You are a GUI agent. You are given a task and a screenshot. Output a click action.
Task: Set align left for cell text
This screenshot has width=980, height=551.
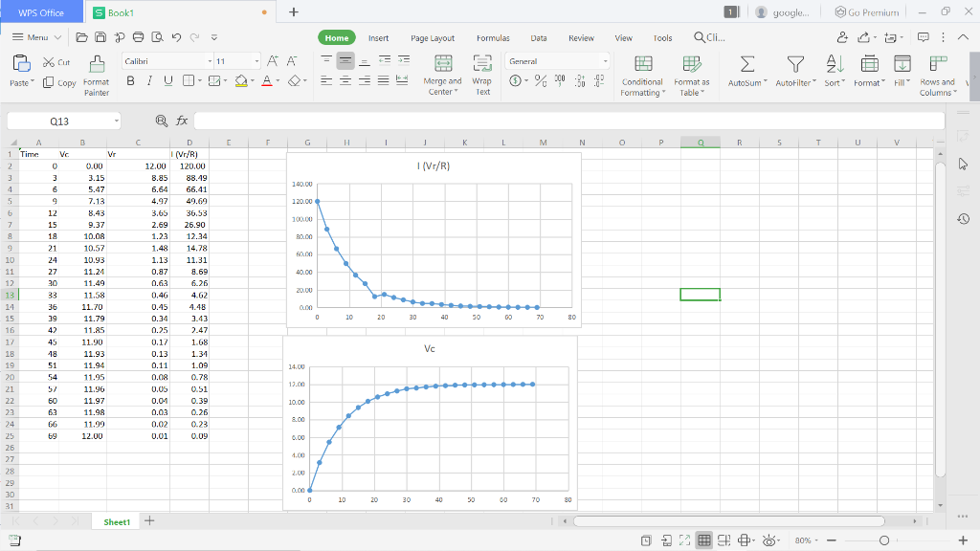click(326, 80)
